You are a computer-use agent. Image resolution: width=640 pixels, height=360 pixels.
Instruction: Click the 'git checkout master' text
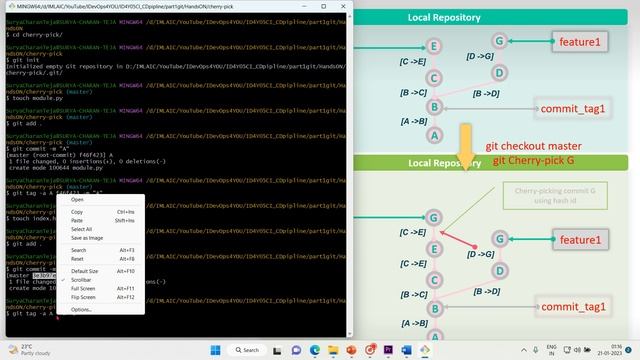coord(533,146)
